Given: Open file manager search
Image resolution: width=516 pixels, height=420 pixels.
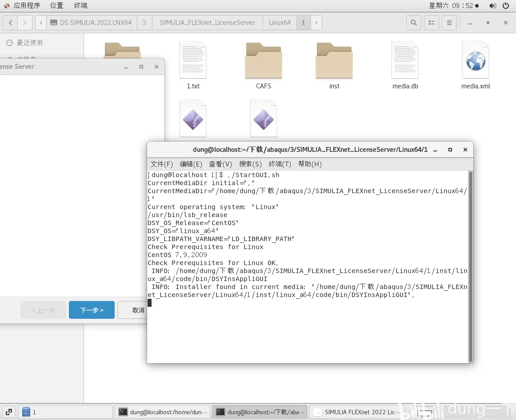Looking at the screenshot, I should (414, 23).
